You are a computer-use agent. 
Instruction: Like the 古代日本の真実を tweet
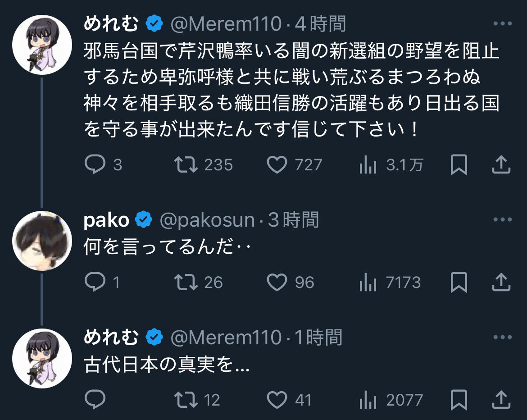tap(277, 400)
